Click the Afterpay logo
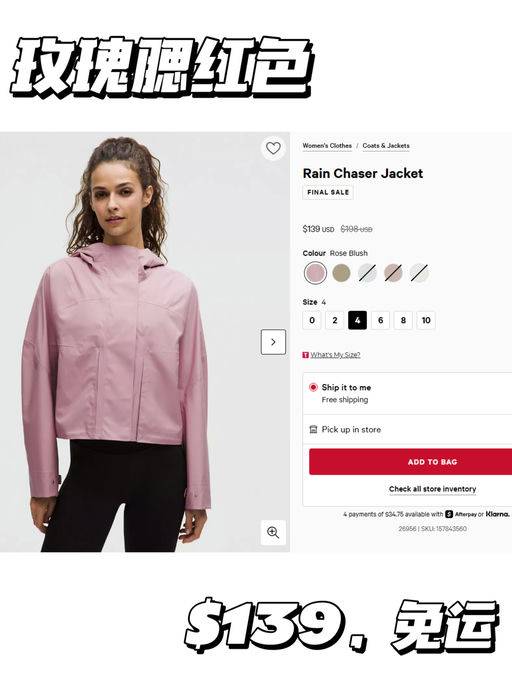512x683 pixels. point(461,514)
